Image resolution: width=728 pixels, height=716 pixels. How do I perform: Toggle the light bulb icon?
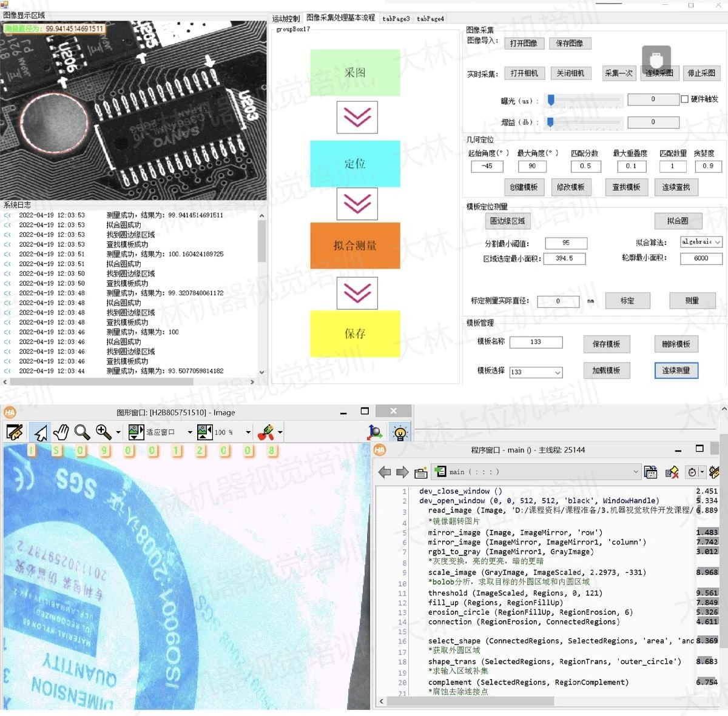click(x=400, y=432)
